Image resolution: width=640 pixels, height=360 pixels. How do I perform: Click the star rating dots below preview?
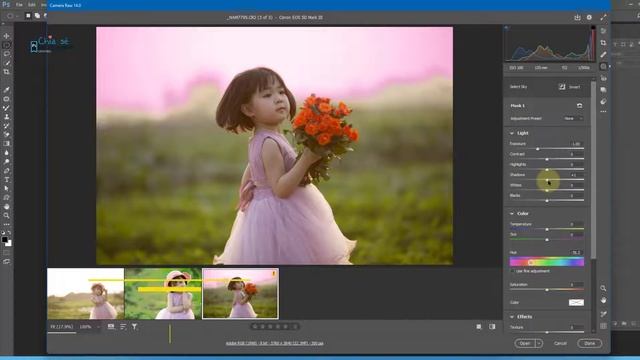pyautogui.click(x=274, y=327)
